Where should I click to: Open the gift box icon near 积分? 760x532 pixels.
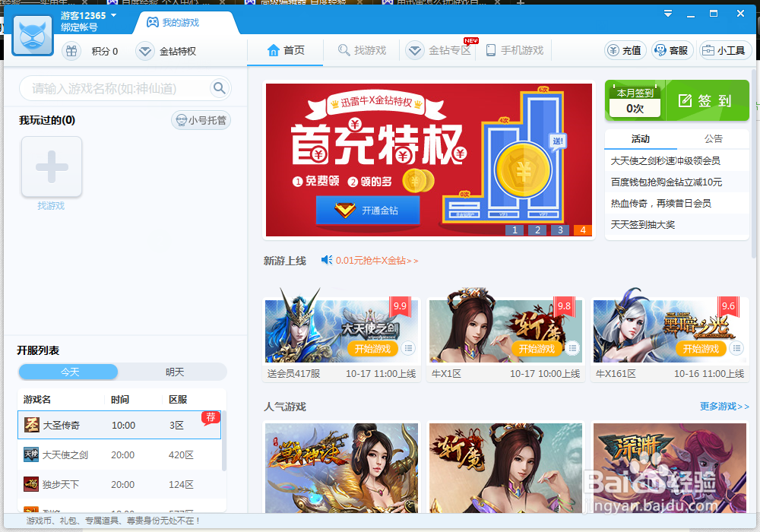tap(71, 51)
